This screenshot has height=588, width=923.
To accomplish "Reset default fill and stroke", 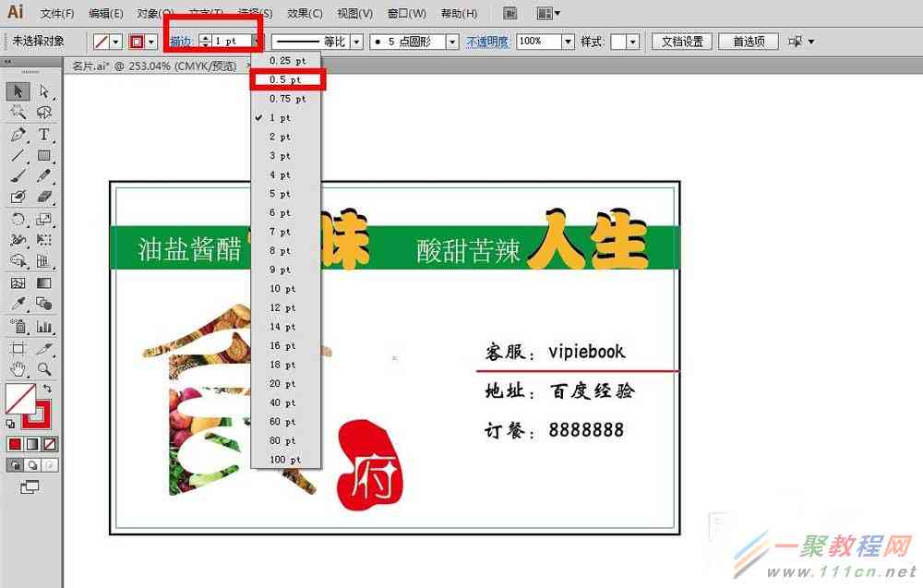I will (10, 424).
